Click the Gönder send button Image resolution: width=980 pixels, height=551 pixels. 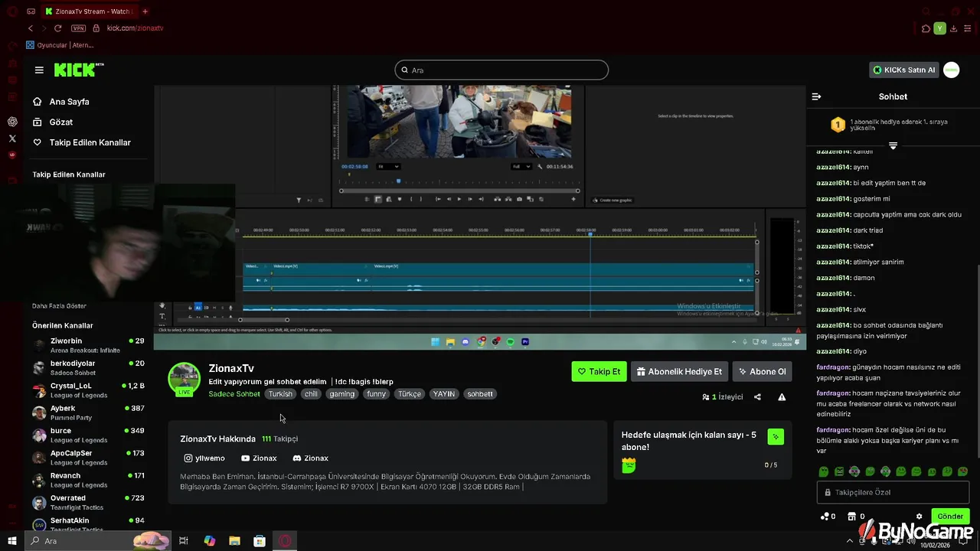pos(950,517)
